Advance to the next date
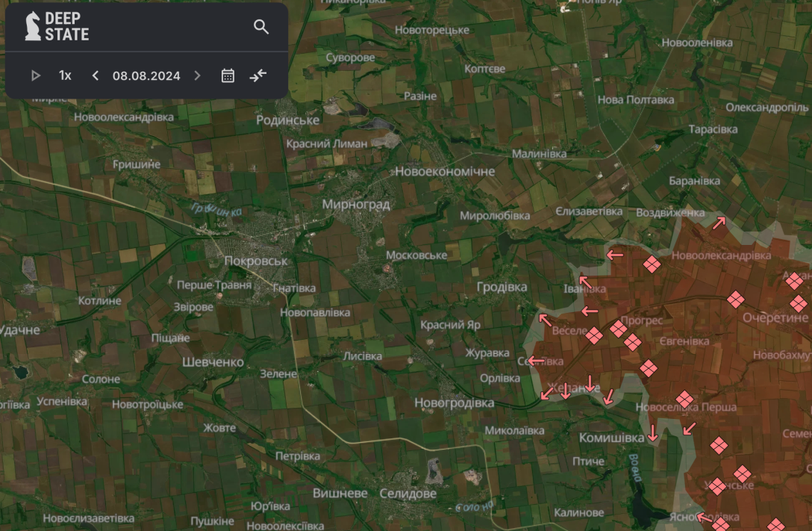The image size is (812, 531). point(197,75)
